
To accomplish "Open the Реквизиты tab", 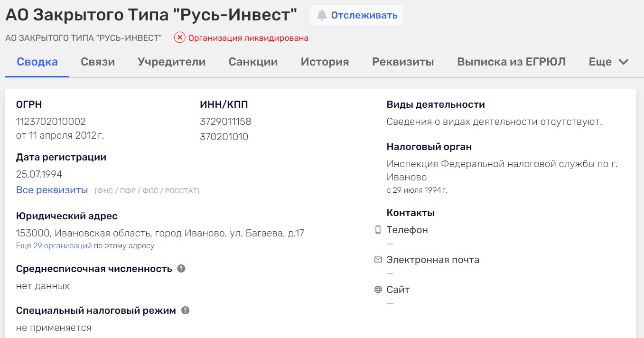I will (403, 62).
